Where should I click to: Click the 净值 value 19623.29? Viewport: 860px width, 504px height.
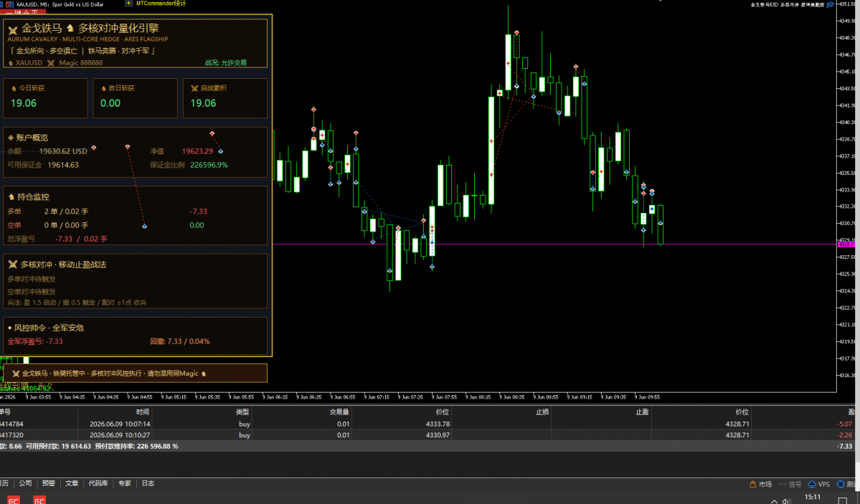(x=197, y=151)
